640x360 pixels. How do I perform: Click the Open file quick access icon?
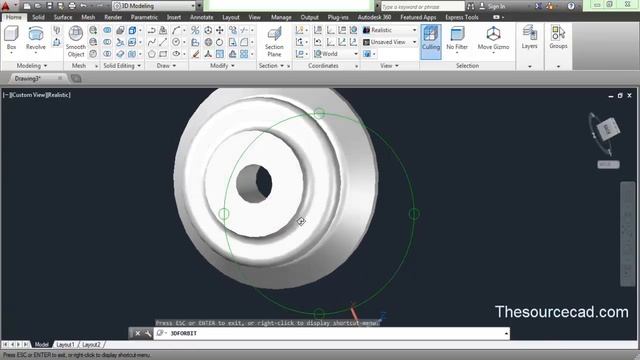point(38,6)
